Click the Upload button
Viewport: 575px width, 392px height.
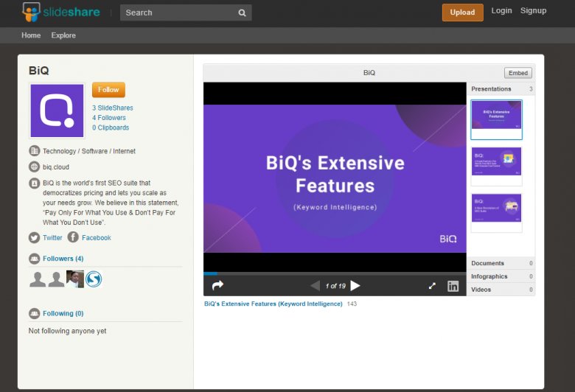pos(462,13)
